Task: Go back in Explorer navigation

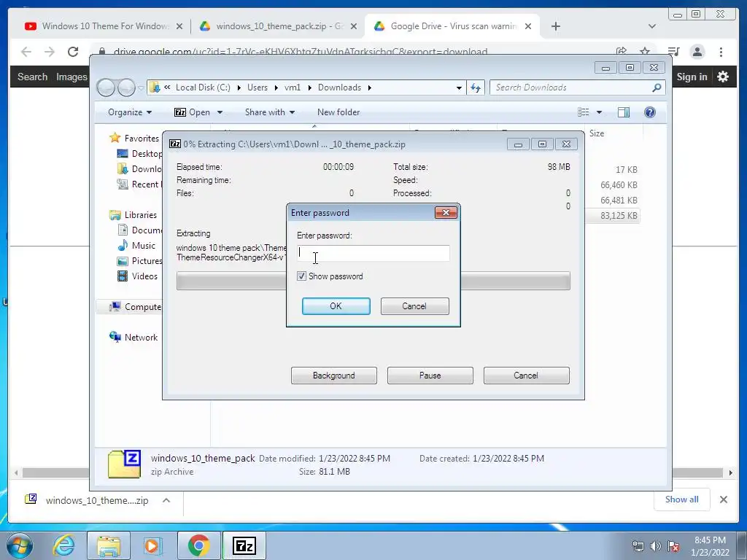Action: (106, 87)
